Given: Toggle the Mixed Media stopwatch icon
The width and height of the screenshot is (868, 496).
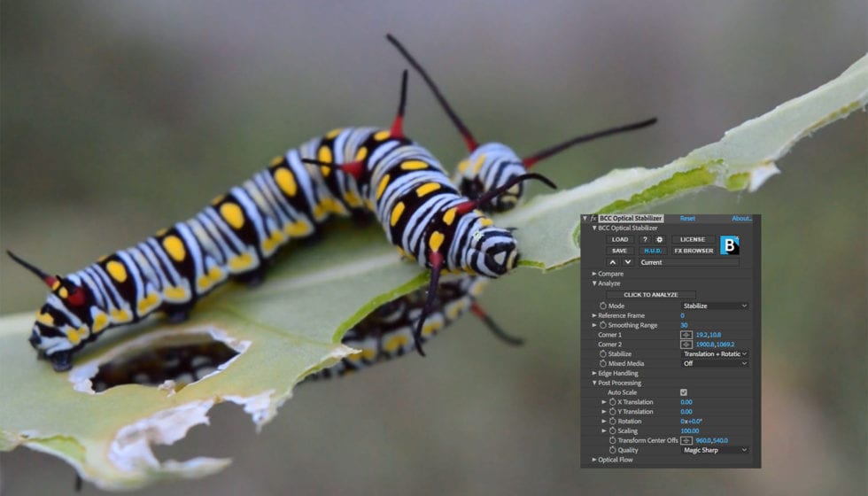Looking at the screenshot, I should click(603, 364).
